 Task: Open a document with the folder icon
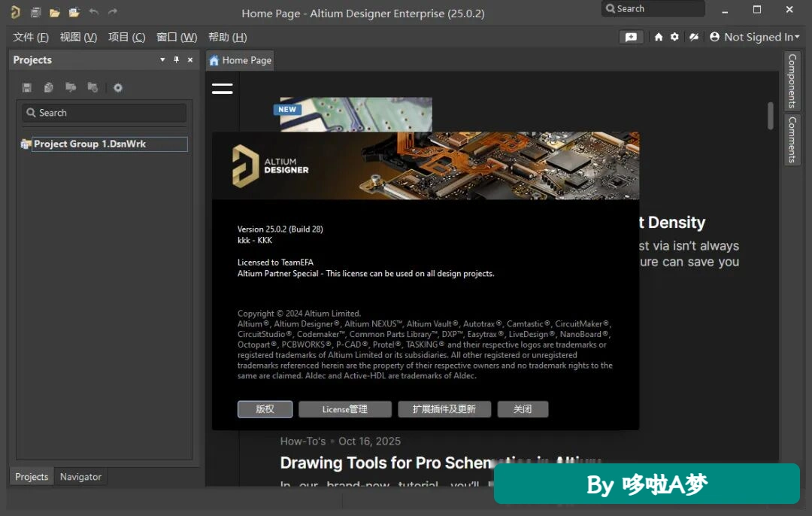(55, 13)
